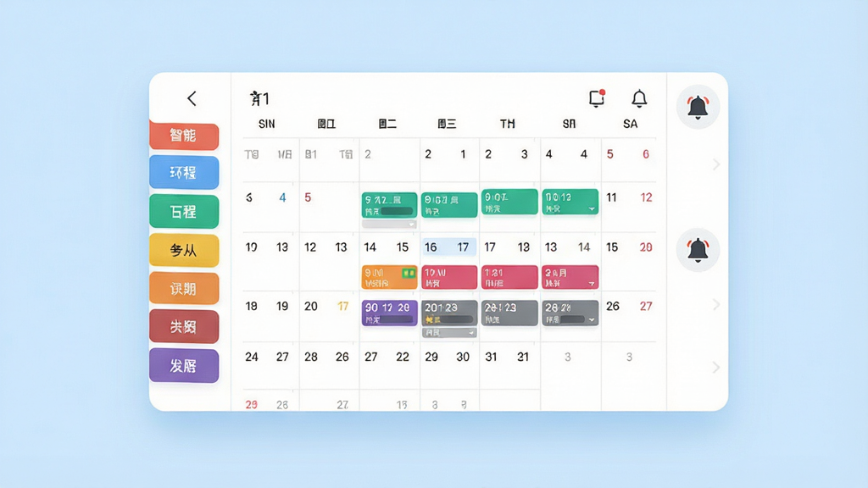Open the middle red event card
Screen dimensions: 868x488
coord(509,277)
